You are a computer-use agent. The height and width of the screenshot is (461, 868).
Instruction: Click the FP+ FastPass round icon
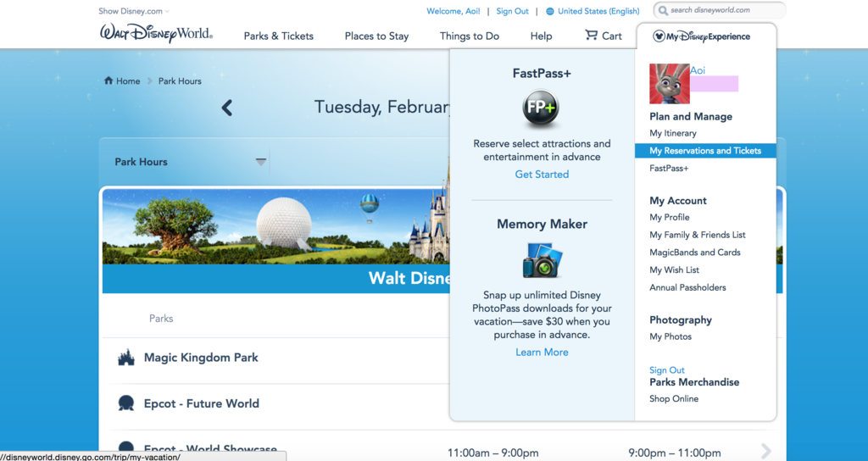[541, 108]
